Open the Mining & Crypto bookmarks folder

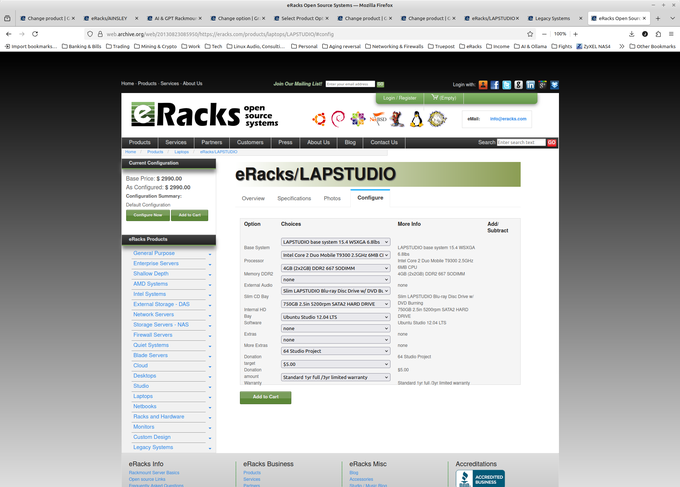[155, 46]
